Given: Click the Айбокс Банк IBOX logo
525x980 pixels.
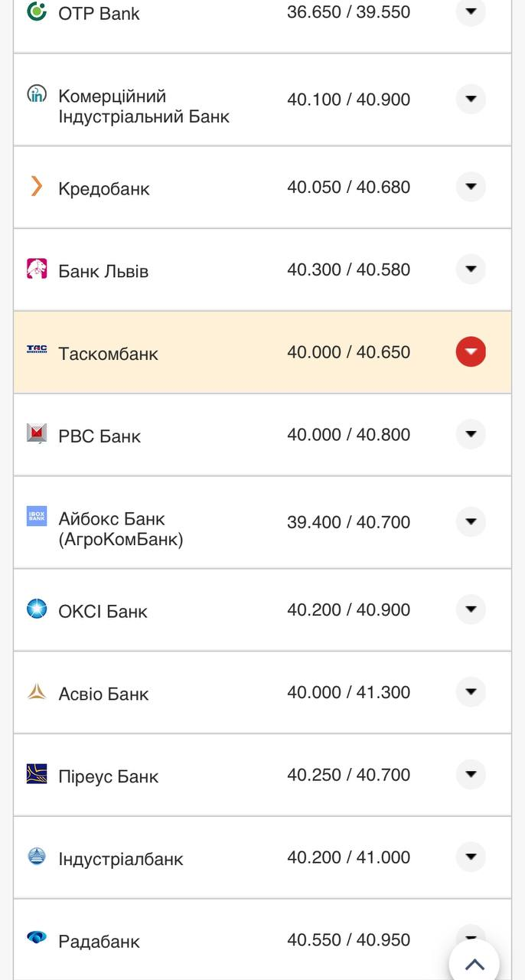Looking at the screenshot, I should (37, 516).
